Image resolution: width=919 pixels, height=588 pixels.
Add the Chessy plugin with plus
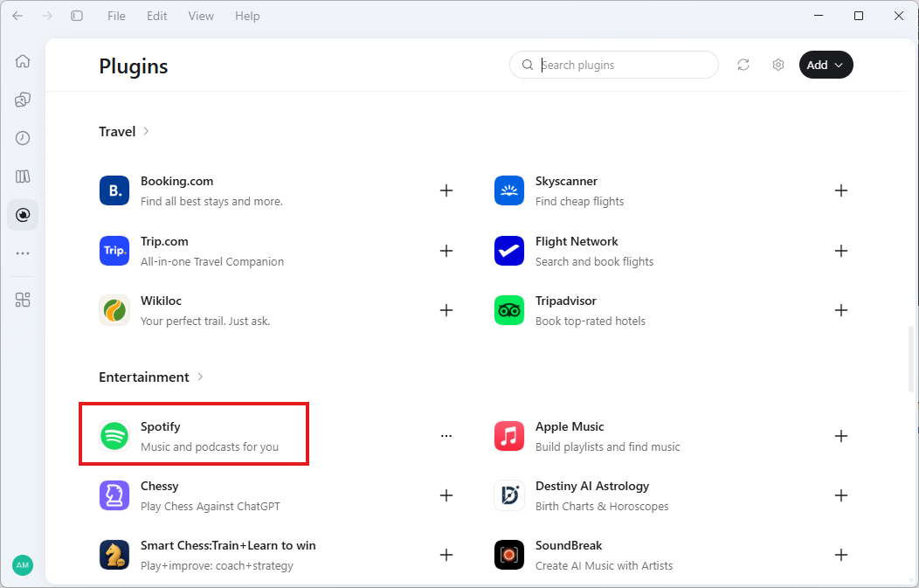[446, 495]
